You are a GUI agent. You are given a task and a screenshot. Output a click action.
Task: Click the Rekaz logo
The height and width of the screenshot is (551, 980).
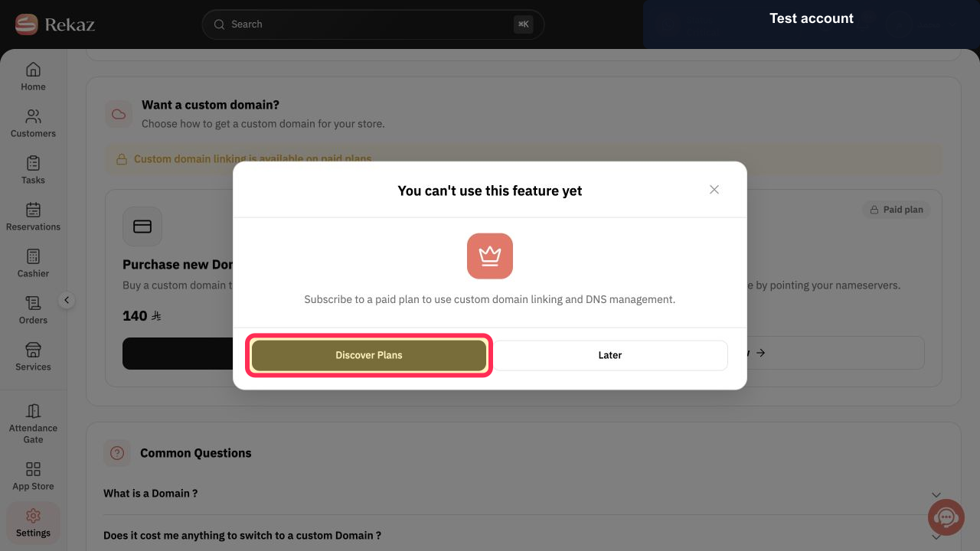click(x=55, y=24)
